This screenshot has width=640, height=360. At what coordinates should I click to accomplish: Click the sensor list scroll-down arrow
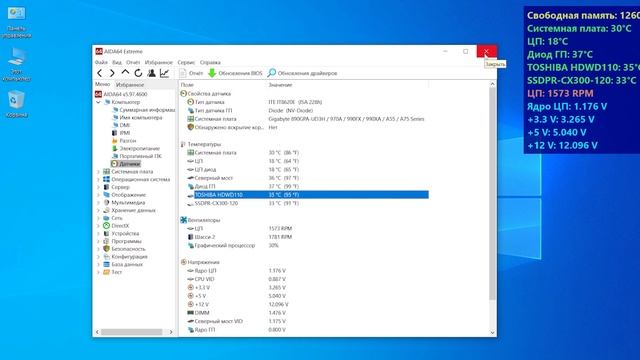point(492,333)
